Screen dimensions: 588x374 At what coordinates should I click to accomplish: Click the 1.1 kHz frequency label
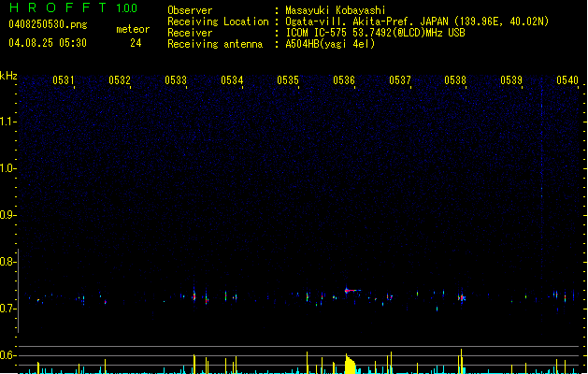7,122
